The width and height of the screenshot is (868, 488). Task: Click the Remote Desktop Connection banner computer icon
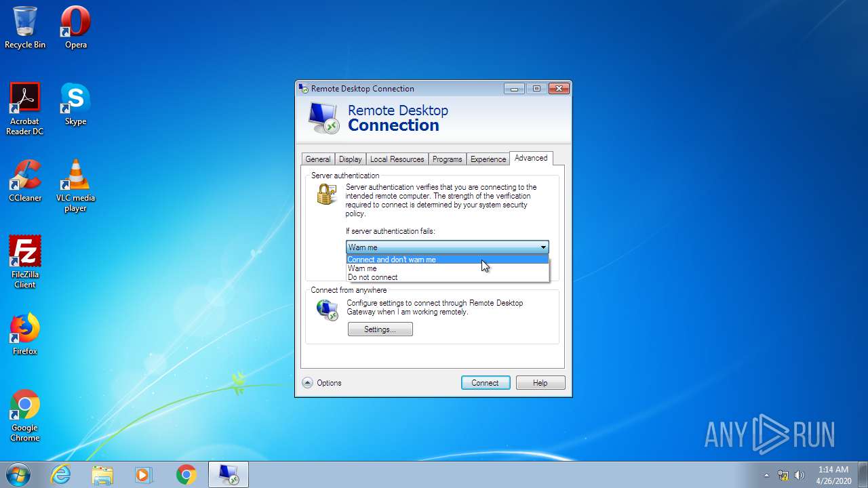tap(323, 118)
